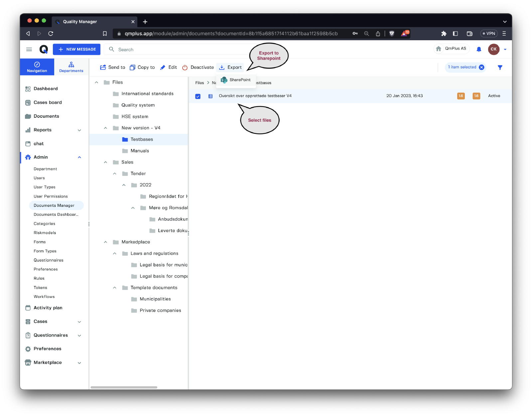The height and width of the screenshot is (416, 532).
Task: Toggle the VPN button in browser toolbar
Action: (x=489, y=34)
